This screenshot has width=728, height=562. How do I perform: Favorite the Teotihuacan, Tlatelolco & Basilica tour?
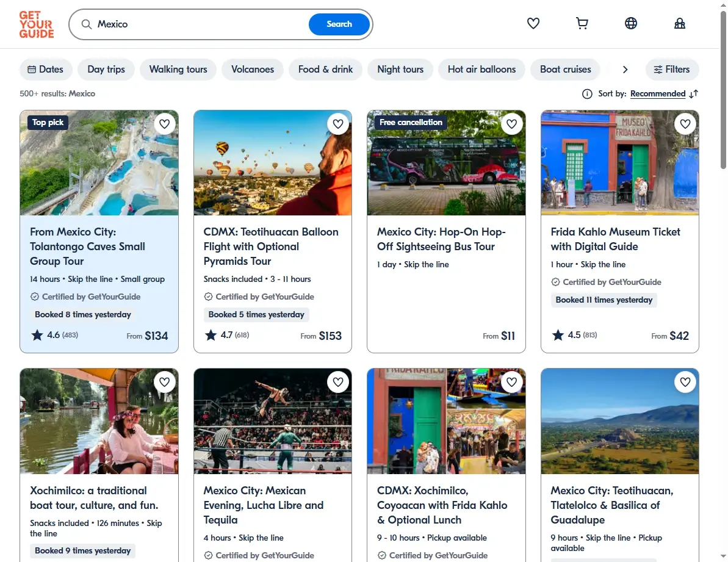(x=685, y=382)
